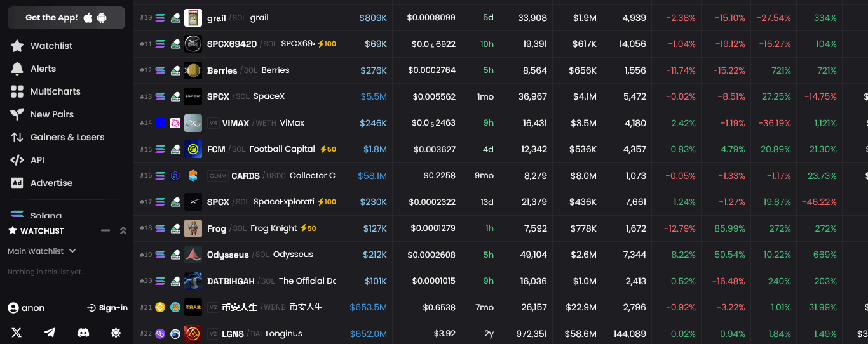The height and width of the screenshot is (344, 868).
Task: Open the Frog Knight token row
Action: coord(500,228)
